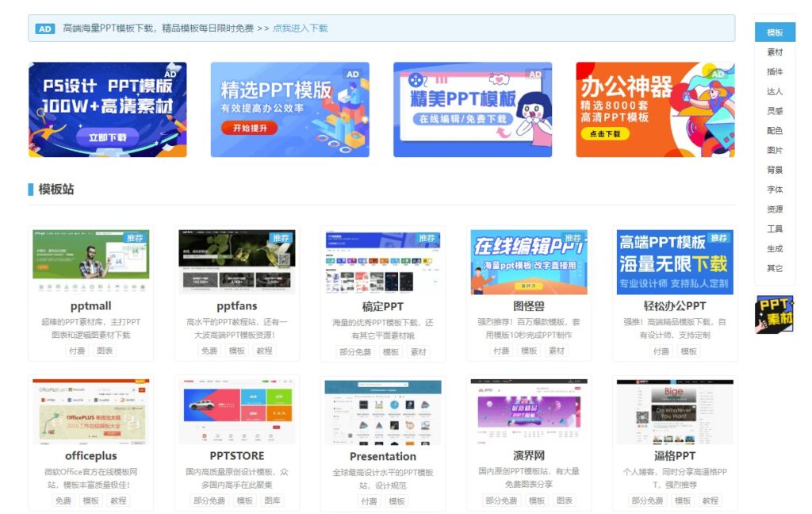Viewport: 812px width, 514px height.
Task: Open the pptfans site thumbnail
Action: 237,263
